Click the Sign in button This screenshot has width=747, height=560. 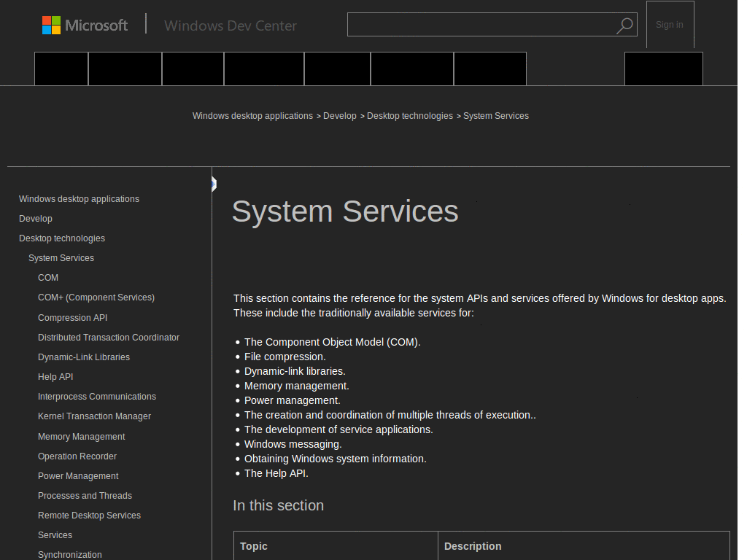669,24
